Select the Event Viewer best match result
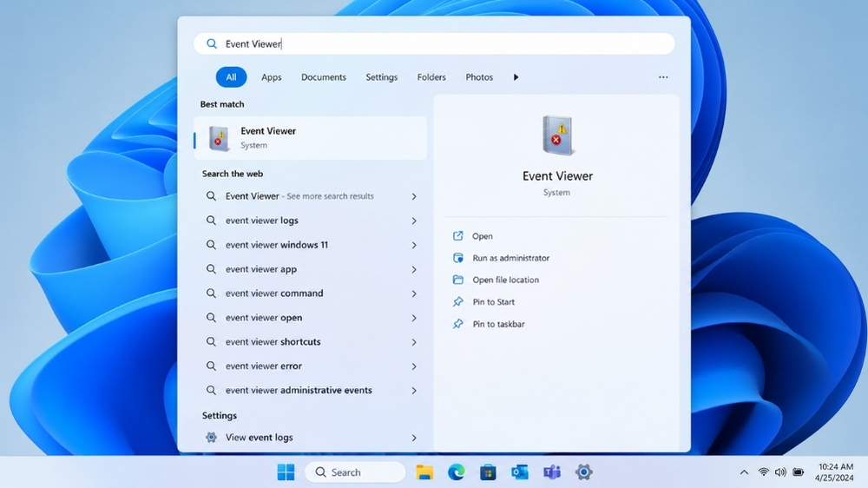Screen dimensions: 868x488 click(x=310, y=138)
